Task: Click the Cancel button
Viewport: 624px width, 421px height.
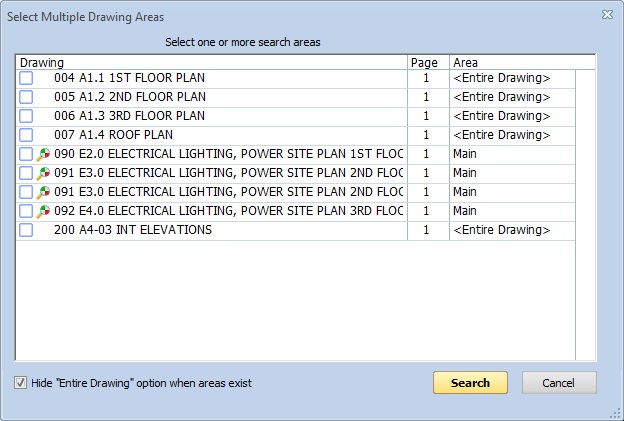Action: pyautogui.click(x=559, y=383)
